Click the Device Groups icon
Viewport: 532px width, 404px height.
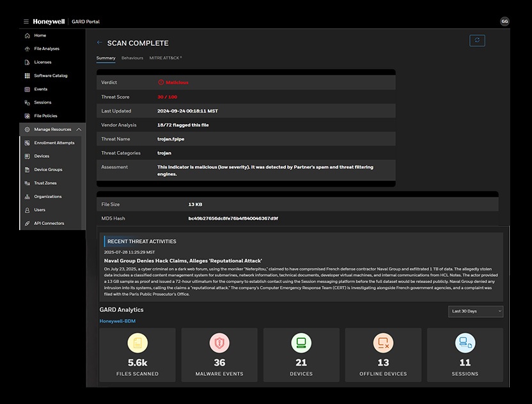27,169
